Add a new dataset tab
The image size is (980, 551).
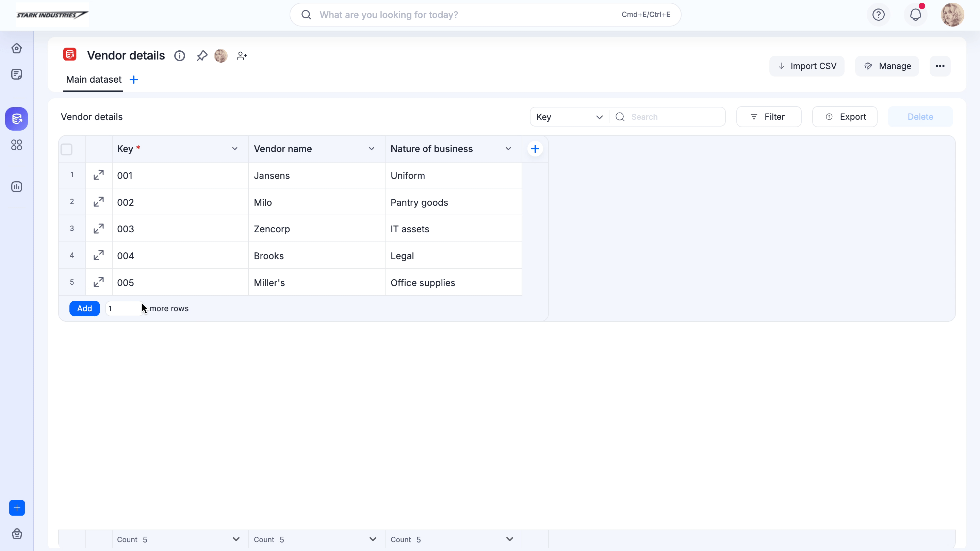(133, 80)
